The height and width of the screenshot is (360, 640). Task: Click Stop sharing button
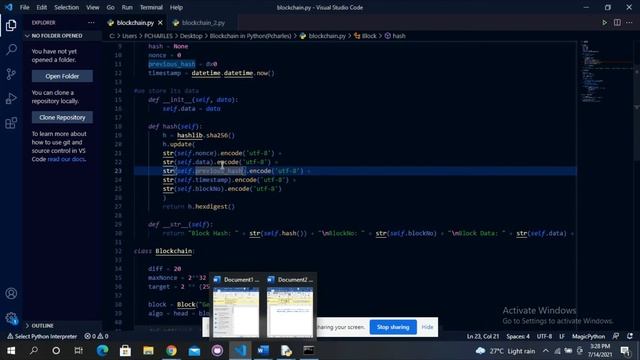[393, 327]
